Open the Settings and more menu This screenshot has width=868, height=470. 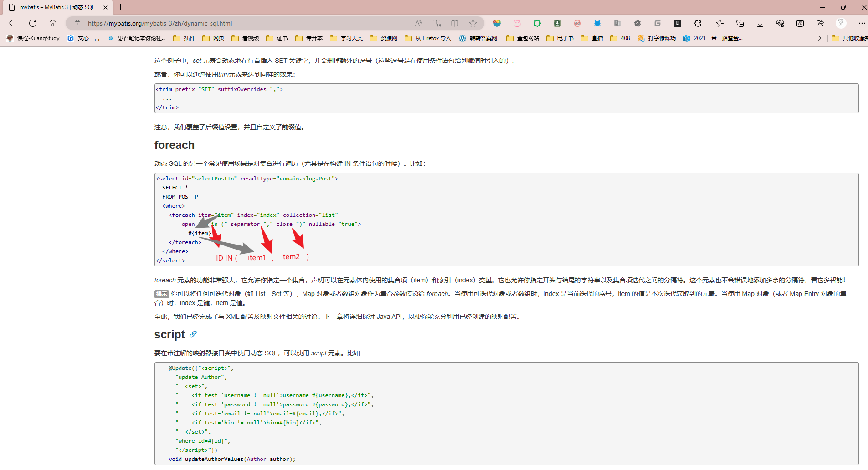click(x=862, y=23)
